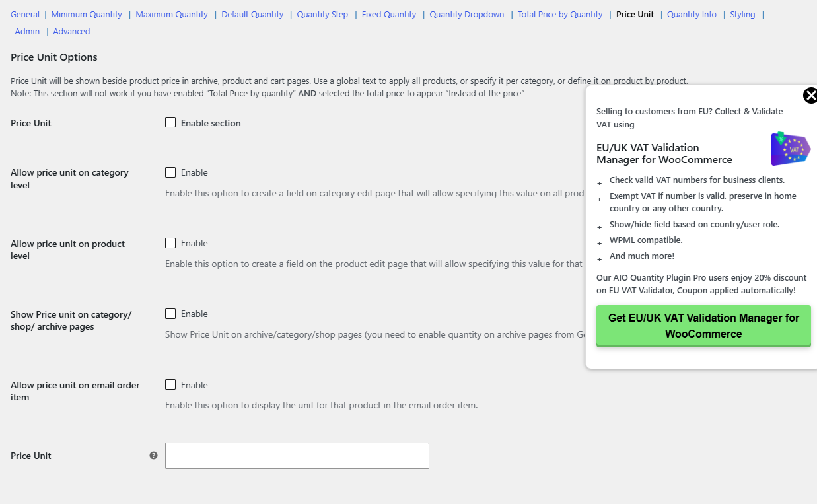Go to the Minimum Quantity tab

pyautogui.click(x=87, y=14)
